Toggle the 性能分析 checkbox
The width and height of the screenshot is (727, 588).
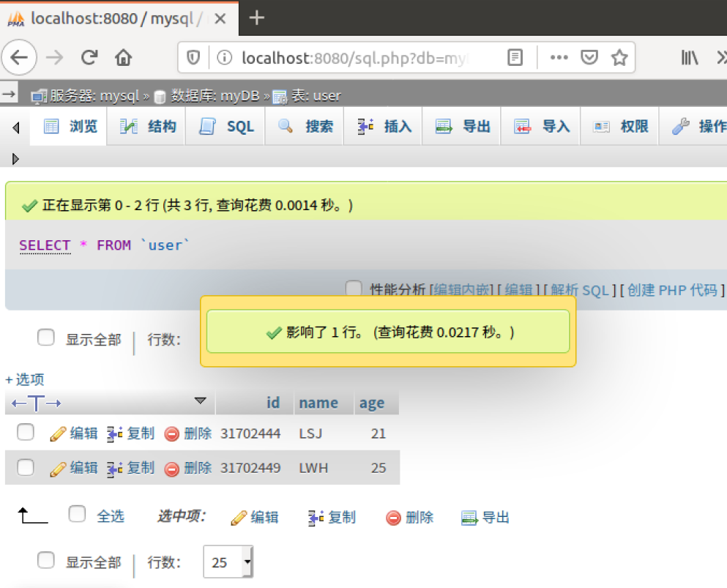(354, 289)
